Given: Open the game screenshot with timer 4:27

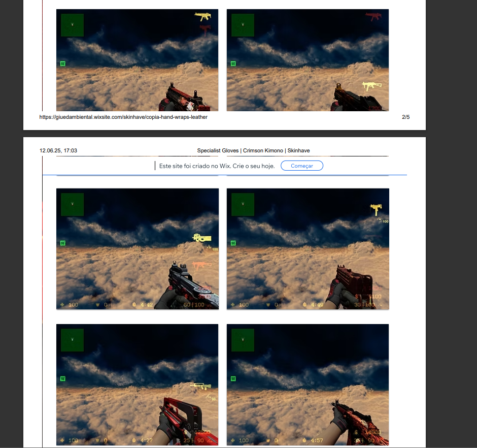Looking at the screenshot, I should point(137,385).
